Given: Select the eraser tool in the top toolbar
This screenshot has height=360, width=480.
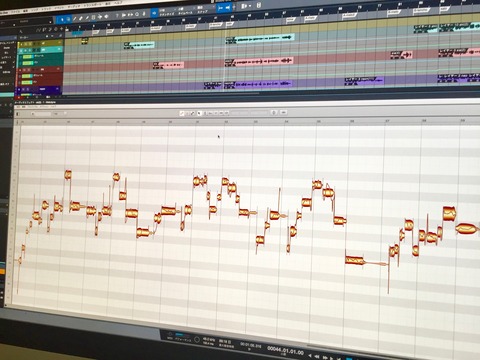Looking at the screenshot, I should (x=81, y=18).
